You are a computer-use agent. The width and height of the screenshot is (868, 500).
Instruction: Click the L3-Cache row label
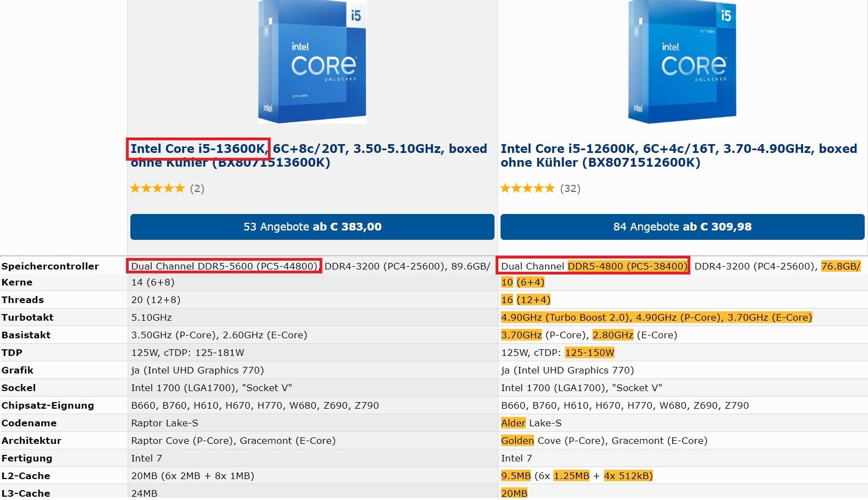pyautogui.click(x=26, y=493)
